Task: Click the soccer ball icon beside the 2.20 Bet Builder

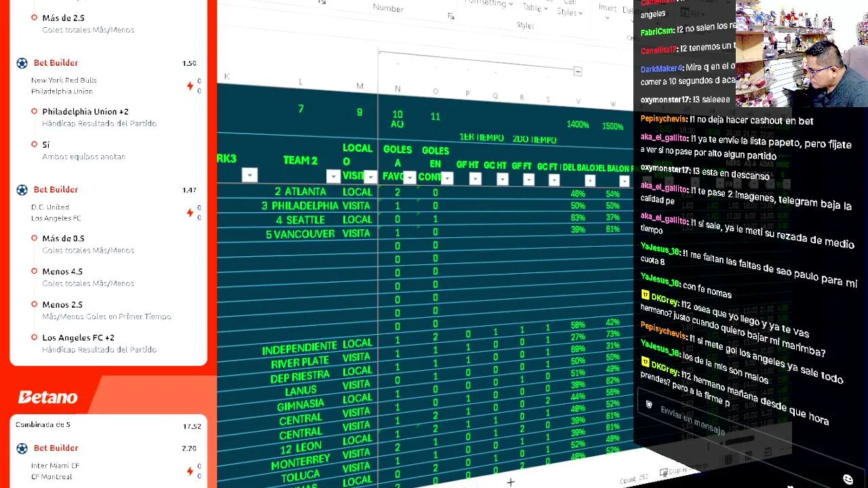Action: 22,448
